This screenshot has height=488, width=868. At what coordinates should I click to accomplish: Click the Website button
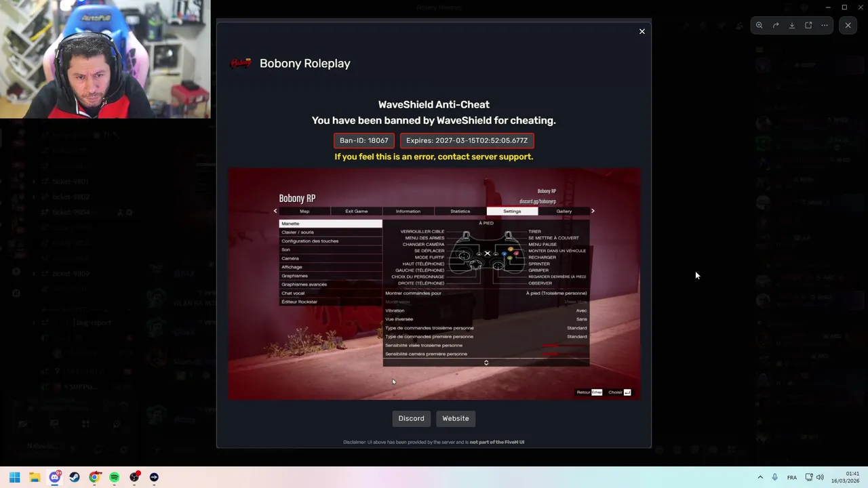456,418
